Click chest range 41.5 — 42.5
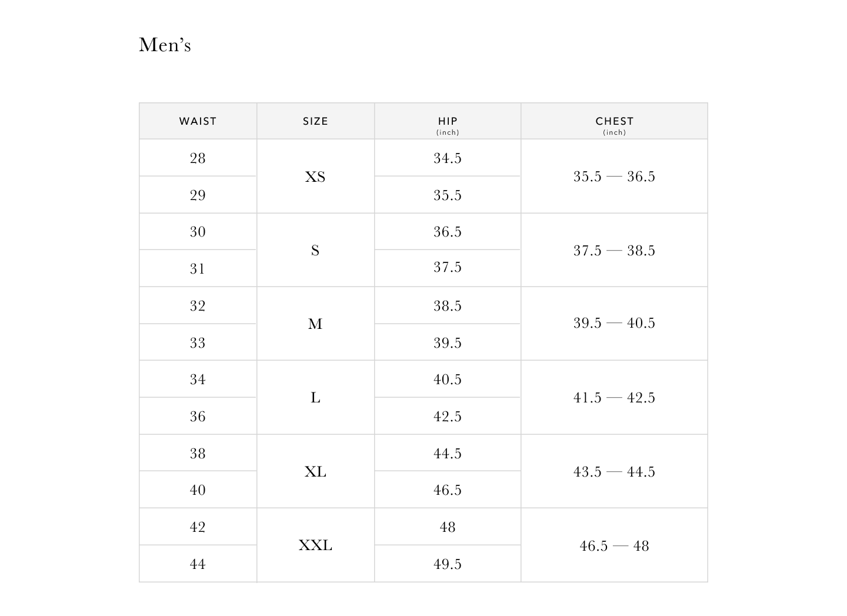The height and width of the screenshot is (616, 847). [614, 398]
